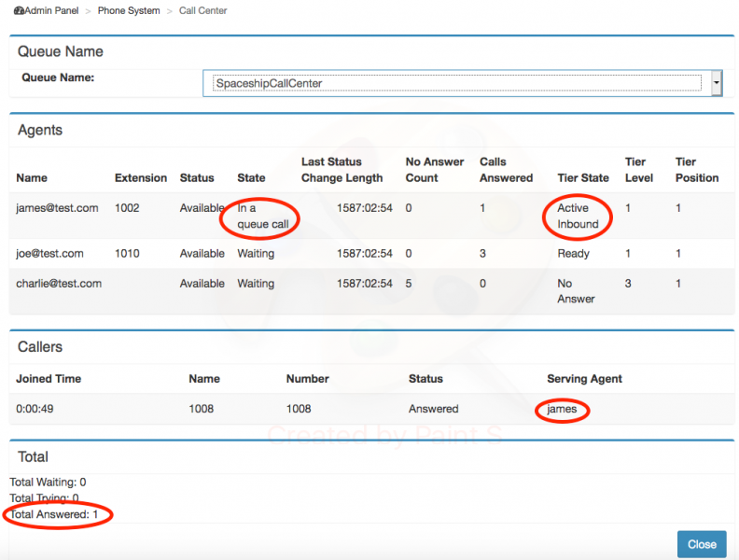Click the Calls Answered column header
The width and height of the screenshot is (739, 560).
[506, 170]
